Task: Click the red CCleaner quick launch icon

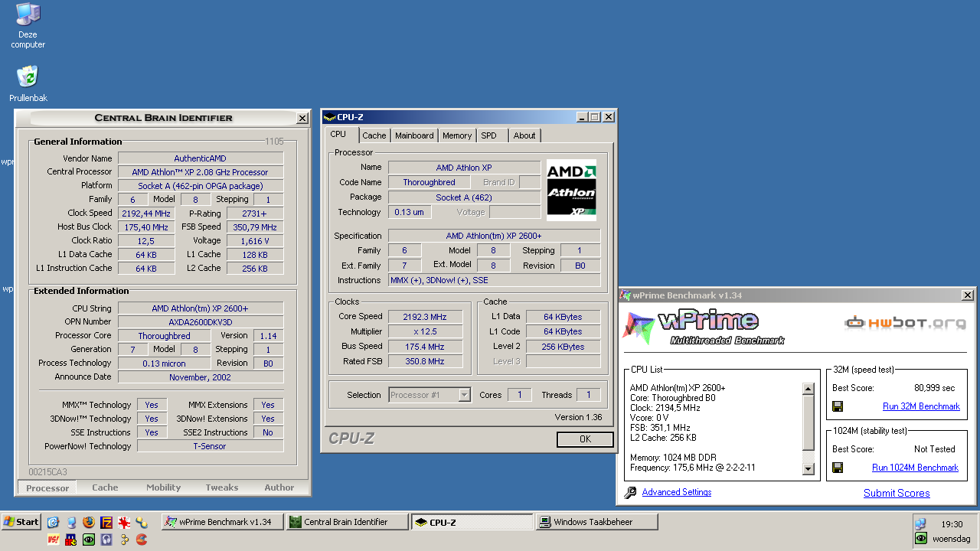Action: click(x=142, y=540)
